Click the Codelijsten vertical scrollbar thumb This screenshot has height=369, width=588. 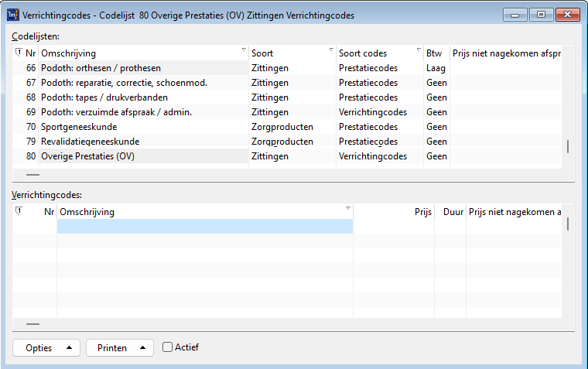click(568, 146)
